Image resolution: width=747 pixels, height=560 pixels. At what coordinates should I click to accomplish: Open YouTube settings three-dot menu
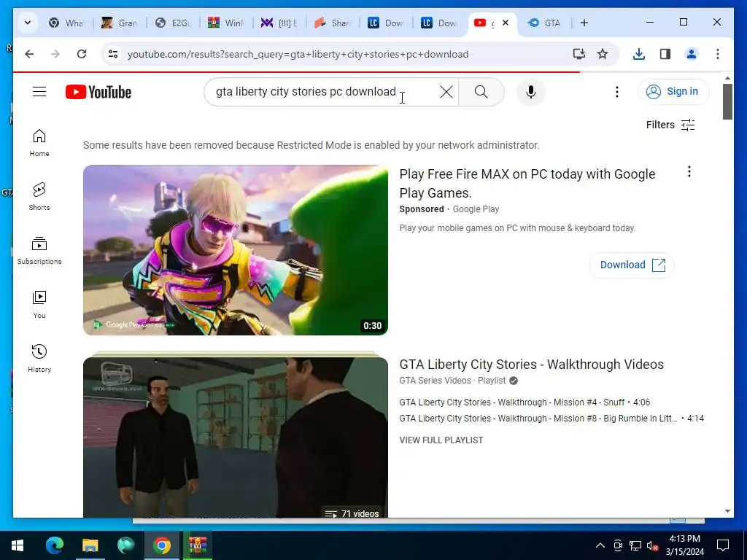(617, 92)
